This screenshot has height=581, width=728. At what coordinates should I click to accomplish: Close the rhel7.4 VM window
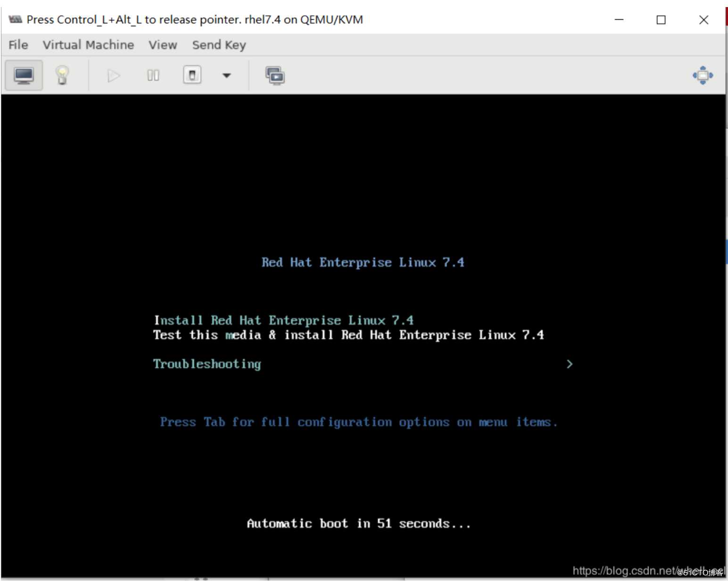tap(703, 19)
